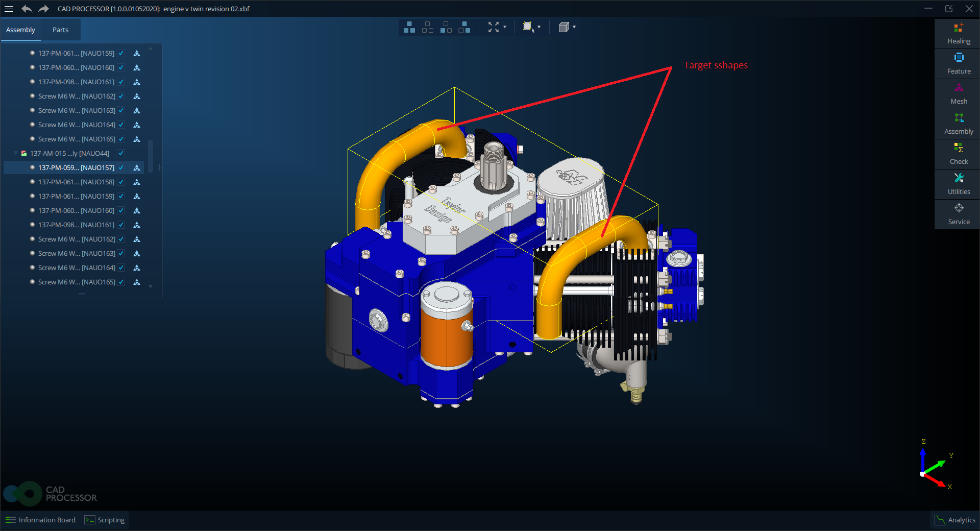Click the undo arrow in title bar
This screenshot has height=531, width=980.
click(27, 9)
